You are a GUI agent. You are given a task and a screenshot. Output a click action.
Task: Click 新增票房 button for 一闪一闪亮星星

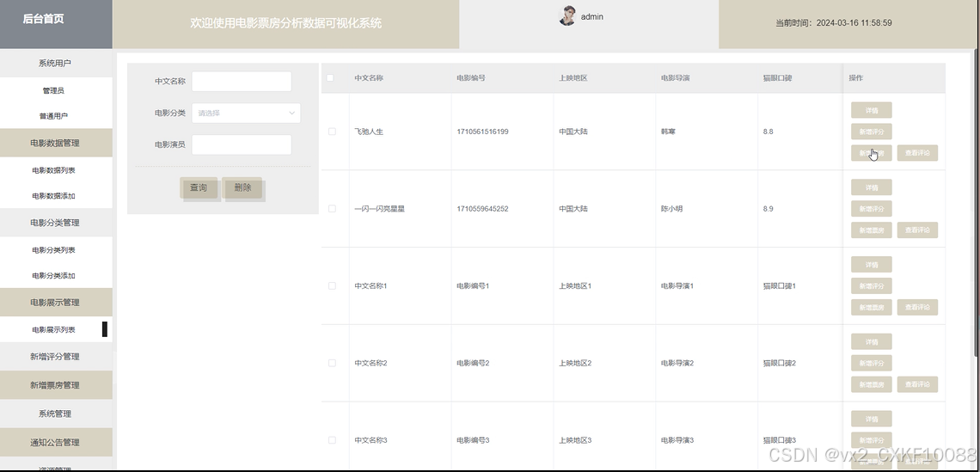[871, 230]
